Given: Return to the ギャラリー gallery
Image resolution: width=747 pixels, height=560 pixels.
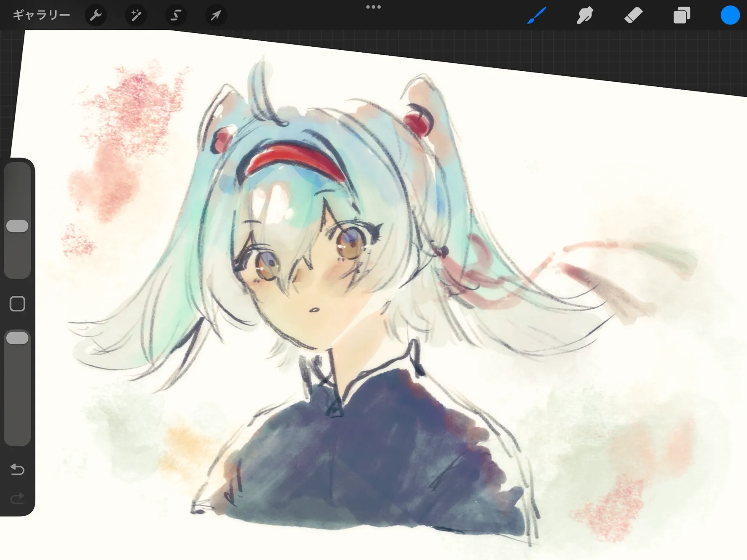Looking at the screenshot, I should (x=41, y=15).
